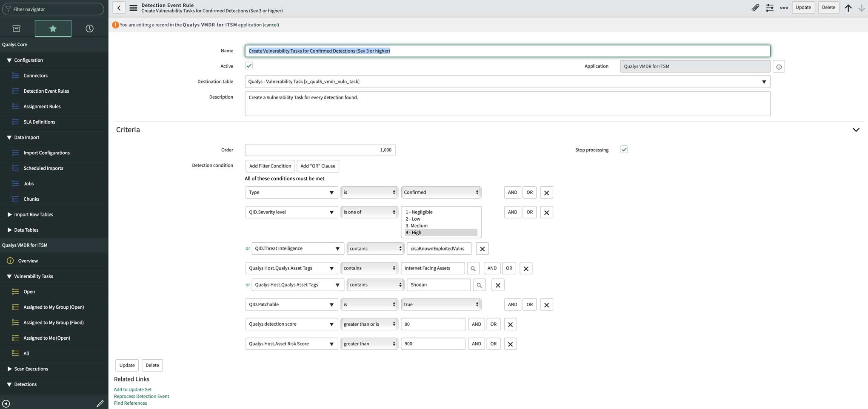The height and width of the screenshot is (409, 868).
Task: Open Import Configurations module
Action: [46, 153]
